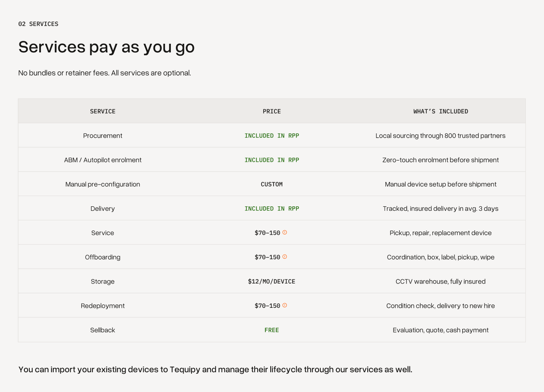544x392 pixels.
Task: Click the Storage service name
Action: click(x=103, y=281)
